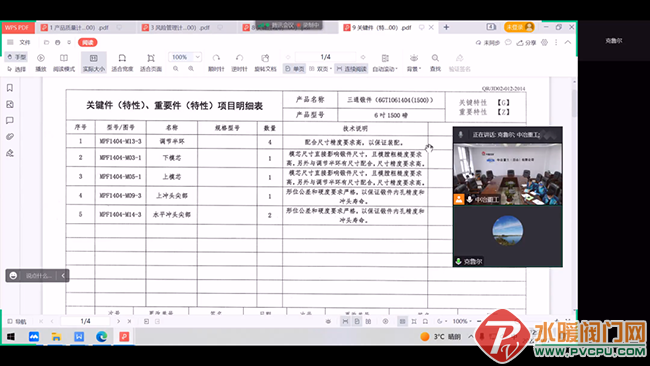Rotate page clockwise with 顺时针

click(x=216, y=62)
